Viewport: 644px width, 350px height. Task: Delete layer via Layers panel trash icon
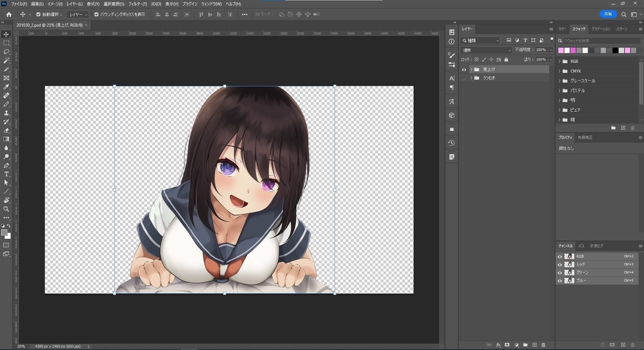[x=543, y=344]
